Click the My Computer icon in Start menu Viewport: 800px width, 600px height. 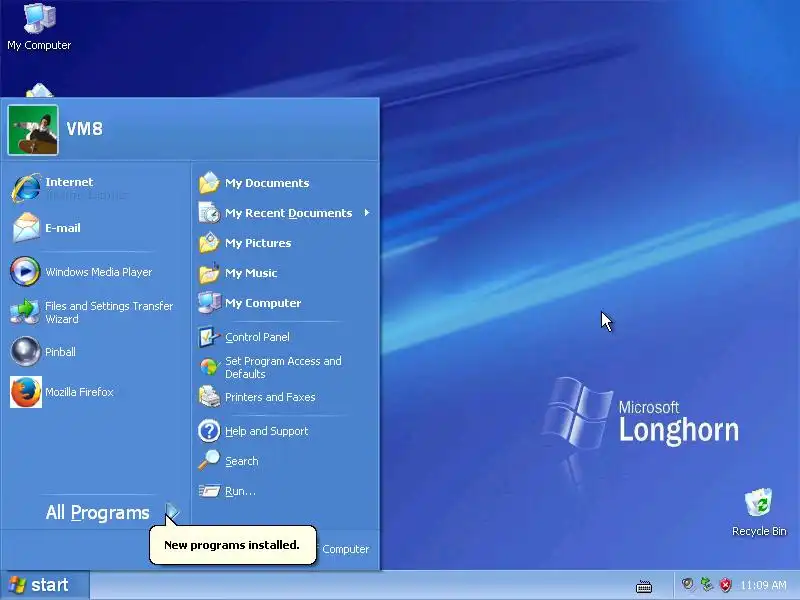[x=209, y=303]
